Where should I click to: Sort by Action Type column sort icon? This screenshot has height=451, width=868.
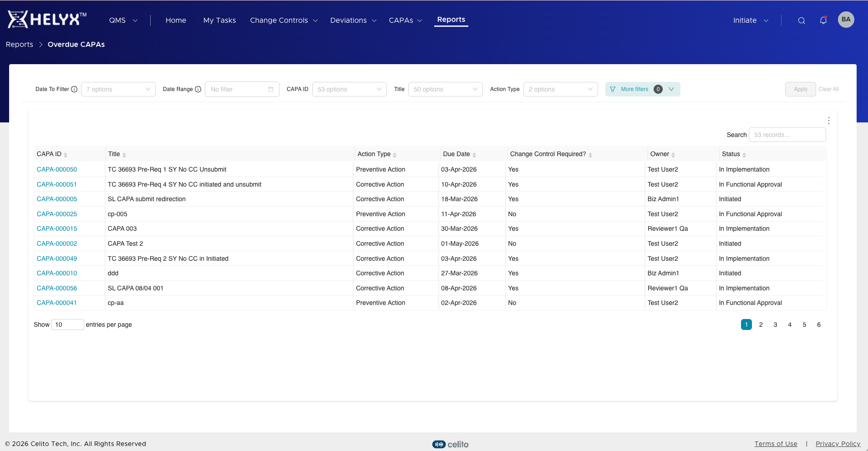(395, 155)
